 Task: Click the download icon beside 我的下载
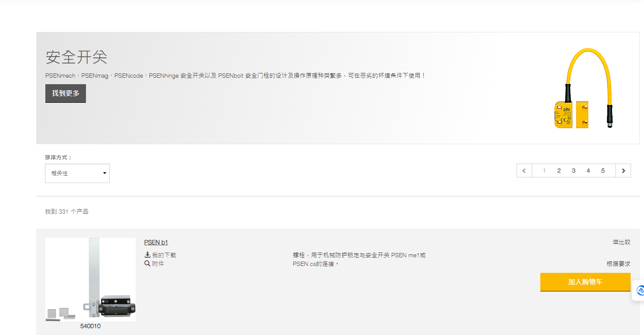(x=147, y=255)
